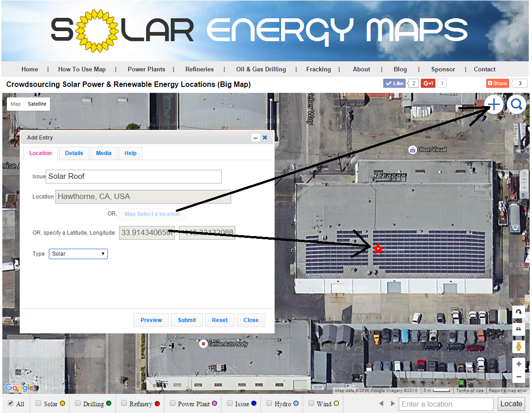Zoom in using the map plus icon

(x=518, y=364)
